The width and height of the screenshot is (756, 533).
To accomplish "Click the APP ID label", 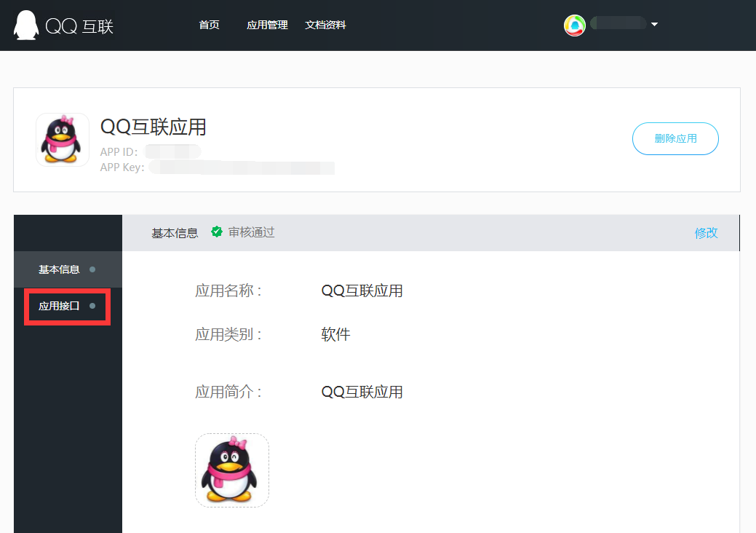I will 119,152.
